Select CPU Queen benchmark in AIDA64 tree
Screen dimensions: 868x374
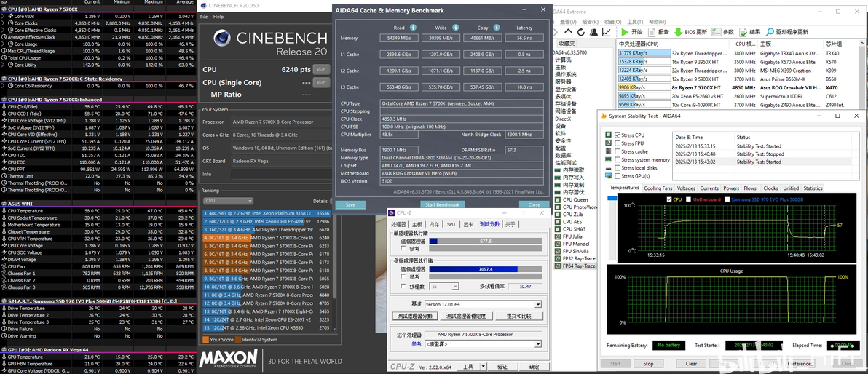[572, 199]
